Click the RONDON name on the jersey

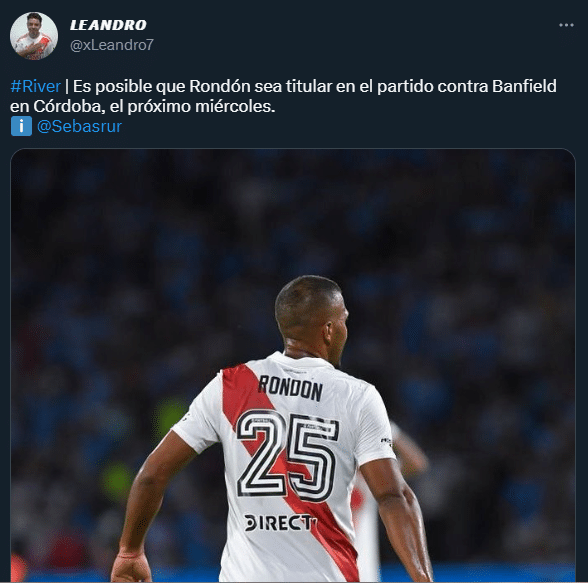coord(290,389)
